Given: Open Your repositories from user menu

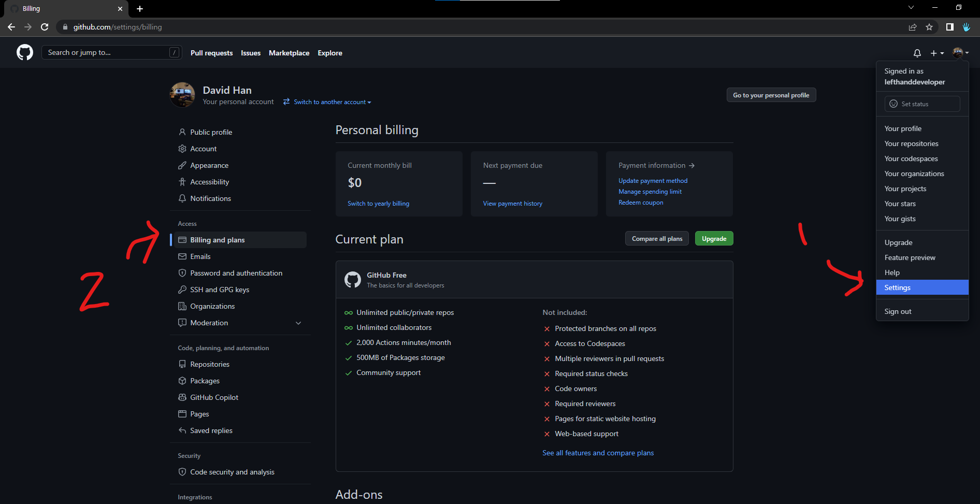Looking at the screenshot, I should pyautogui.click(x=923, y=143).
